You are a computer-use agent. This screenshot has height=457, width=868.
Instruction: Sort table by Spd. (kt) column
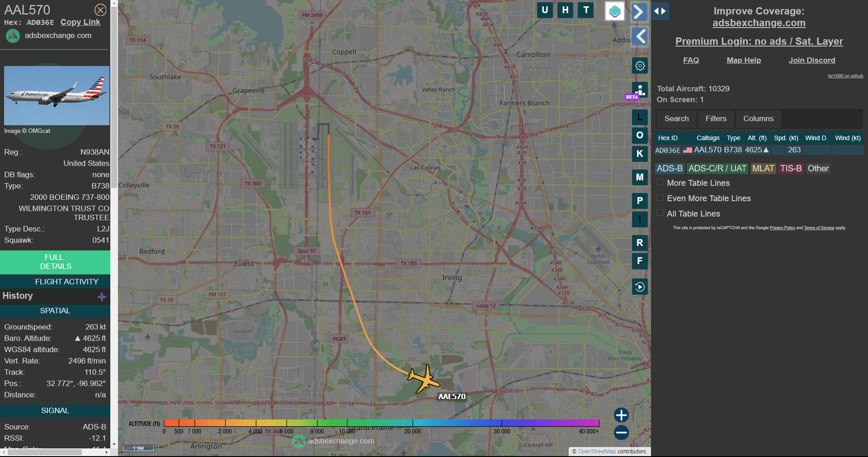click(x=786, y=138)
